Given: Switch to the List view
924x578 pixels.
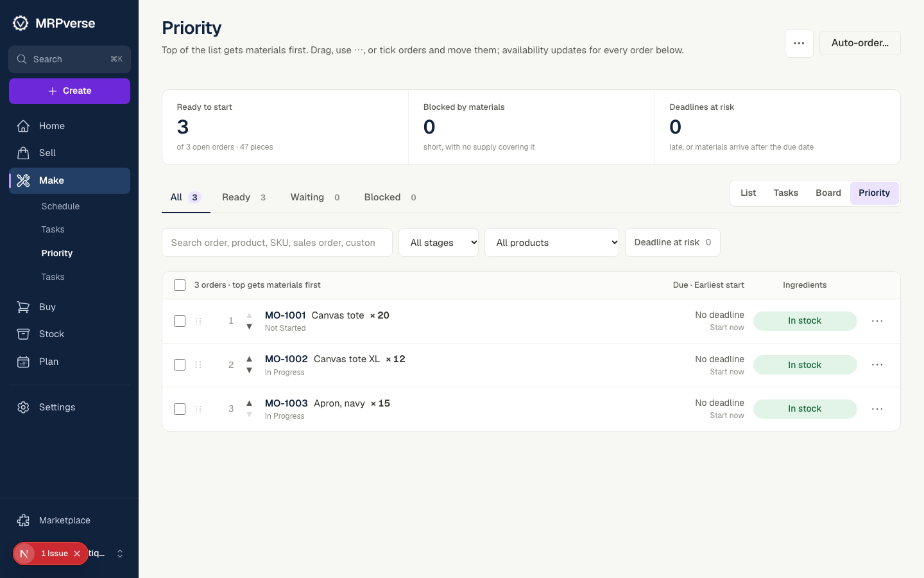Looking at the screenshot, I should point(748,193).
